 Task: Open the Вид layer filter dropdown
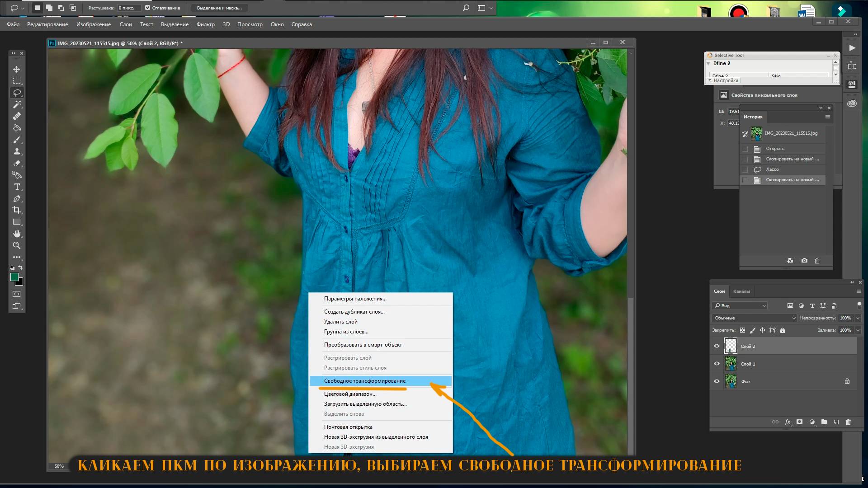click(740, 306)
